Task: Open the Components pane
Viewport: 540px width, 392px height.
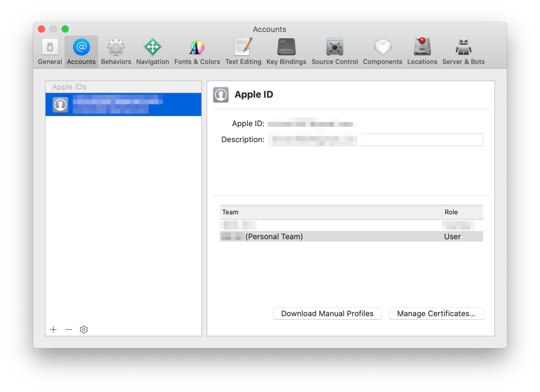Action: [x=382, y=52]
